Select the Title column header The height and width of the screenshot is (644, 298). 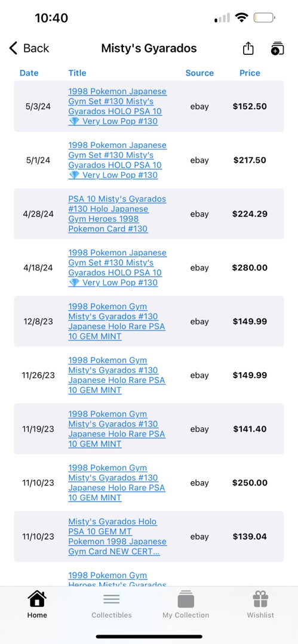pyautogui.click(x=78, y=73)
